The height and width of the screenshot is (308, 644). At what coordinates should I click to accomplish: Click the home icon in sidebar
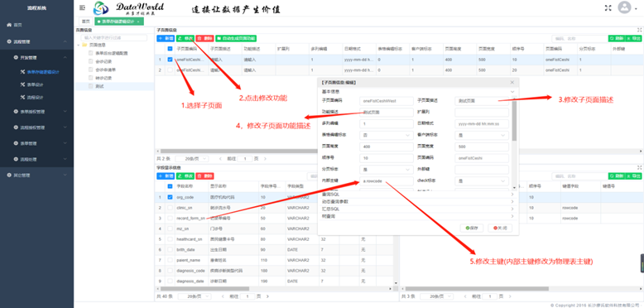click(x=9, y=25)
